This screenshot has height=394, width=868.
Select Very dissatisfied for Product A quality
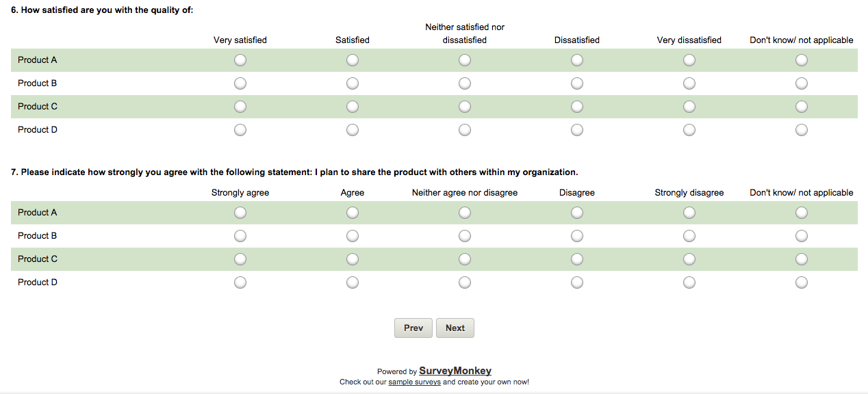689,60
